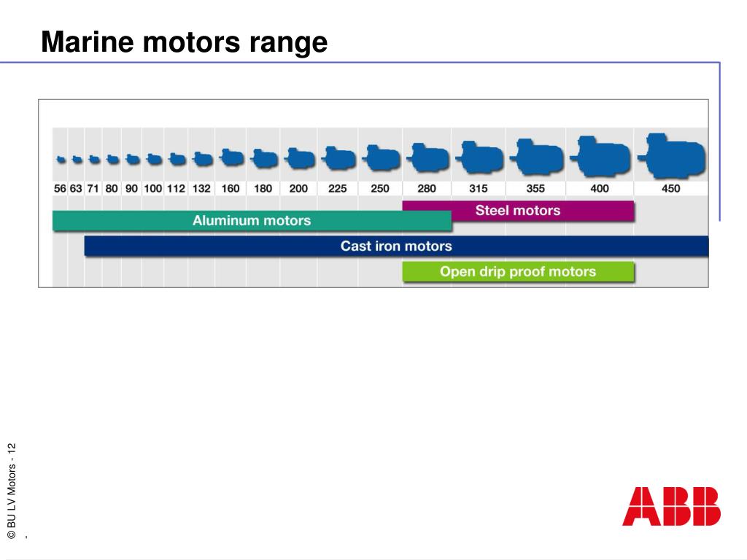
Task: Click the frame size label 71
Action: coord(93,189)
